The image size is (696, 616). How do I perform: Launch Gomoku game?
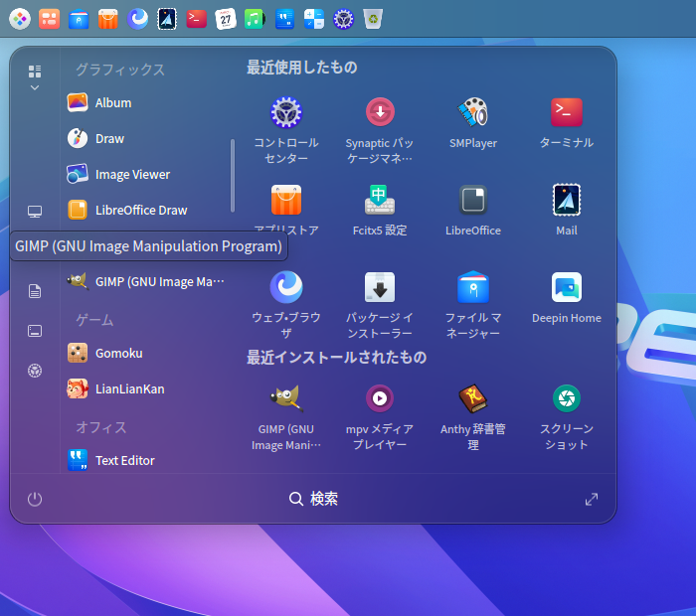(146, 353)
